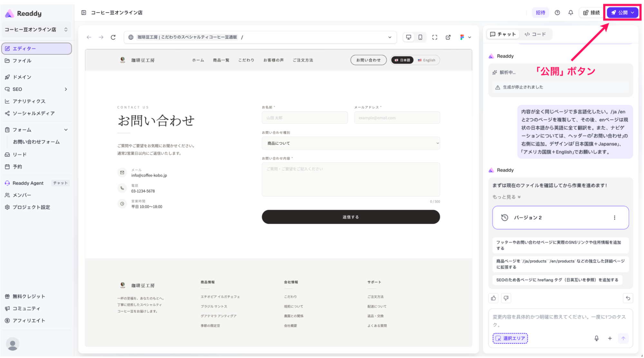Click お問い合わせ header button
The image size is (644, 358).
(368, 60)
